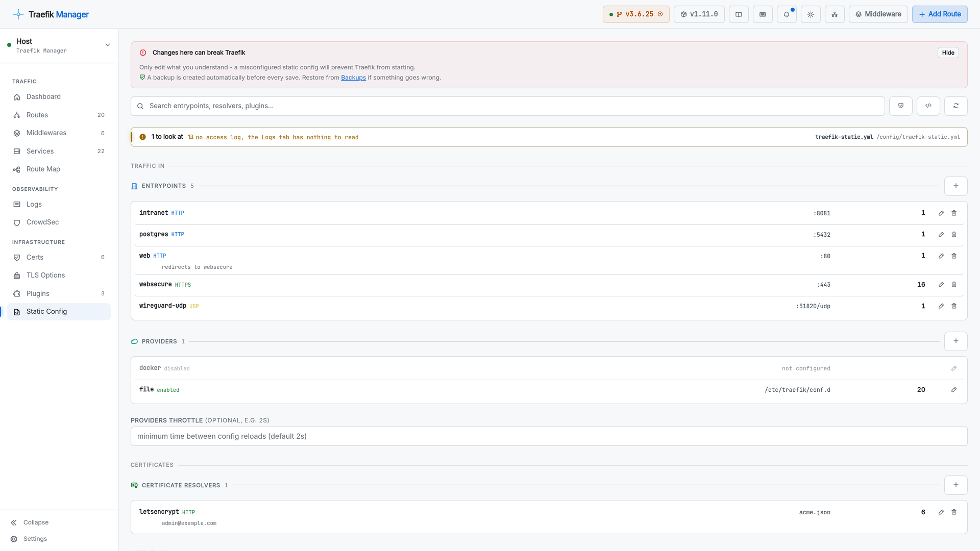Open Route Map in the sidebar
The width and height of the screenshot is (980, 551).
point(59,169)
